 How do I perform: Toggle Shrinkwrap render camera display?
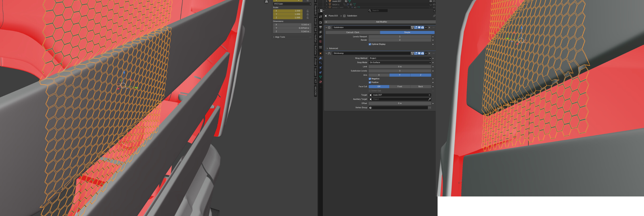coord(423,53)
